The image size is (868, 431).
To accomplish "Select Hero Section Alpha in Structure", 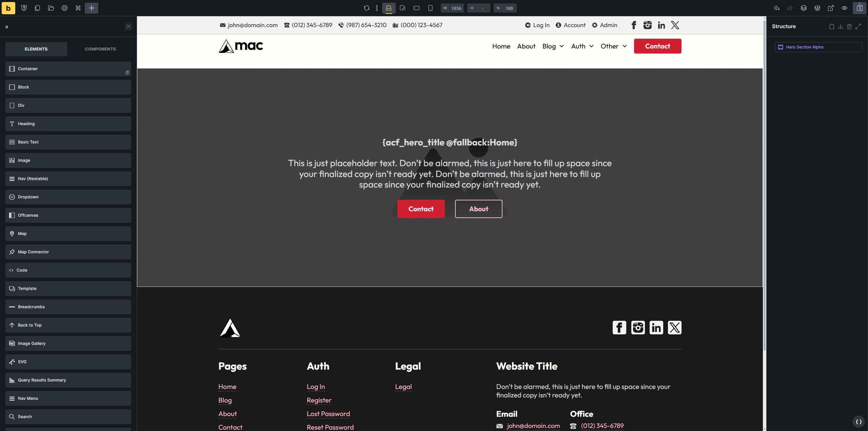I will pos(818,47).
